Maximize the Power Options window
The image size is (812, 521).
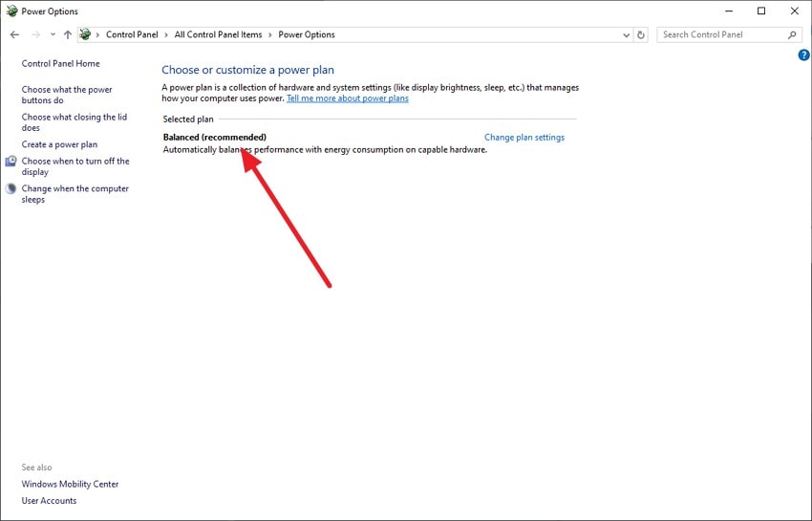pos(761,11)
